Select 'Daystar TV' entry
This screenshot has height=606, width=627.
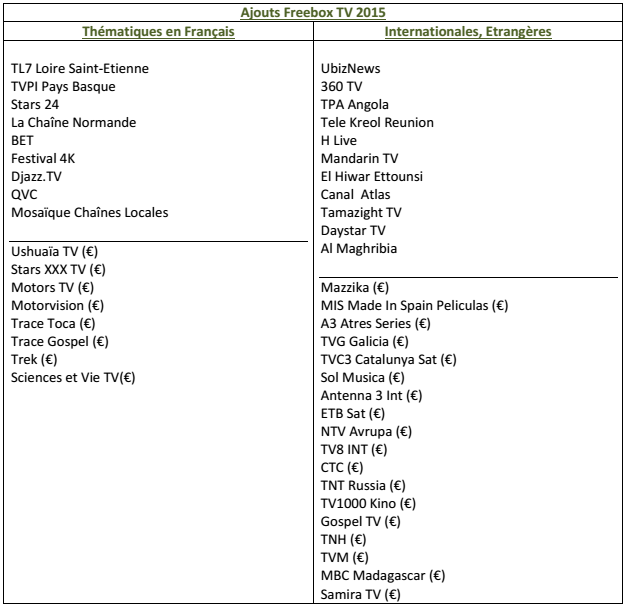pyautogui.click(x=353, y=231)
